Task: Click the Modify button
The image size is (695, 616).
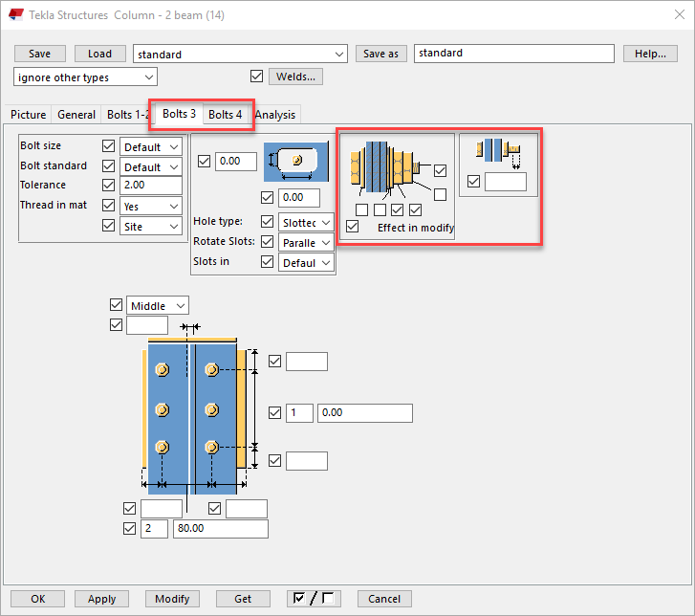Action: pos(172,599)
